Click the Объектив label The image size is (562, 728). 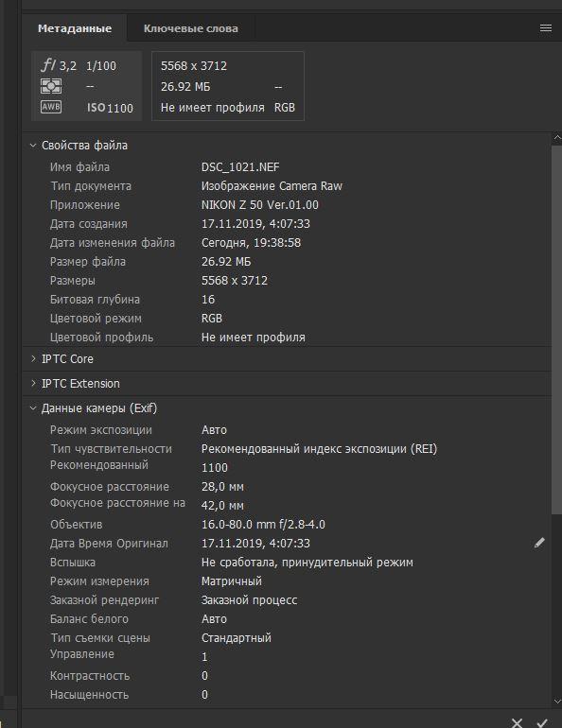(77, 525)
